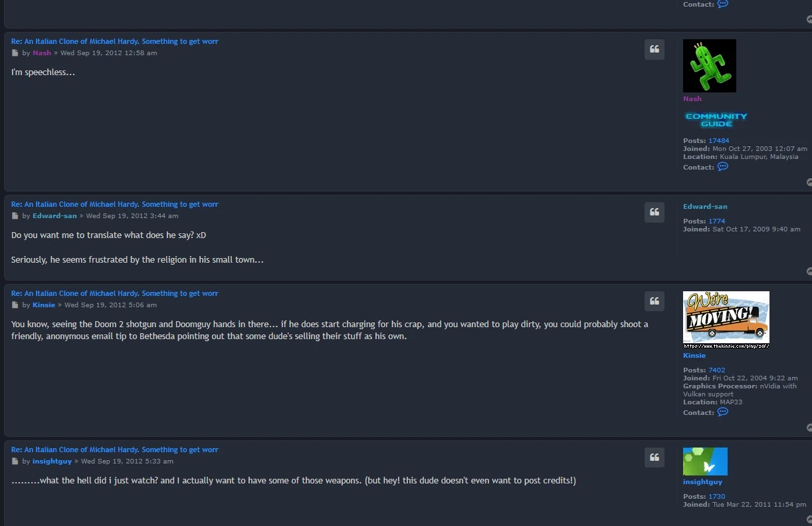Click insightguy's username in the post byline

coord(52,461)
